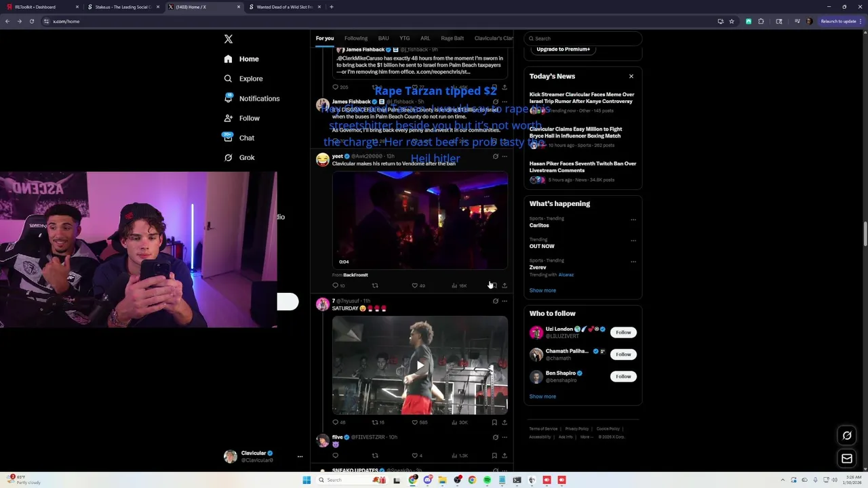Open more options on yeet's post
This screenshot has height=488, width=868.
pos(504,157)
